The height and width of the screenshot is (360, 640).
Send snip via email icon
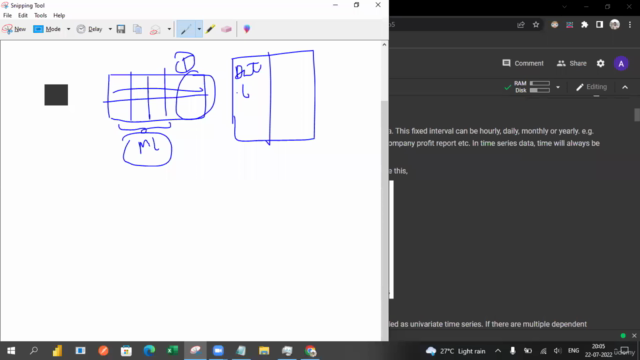[155, 29]
